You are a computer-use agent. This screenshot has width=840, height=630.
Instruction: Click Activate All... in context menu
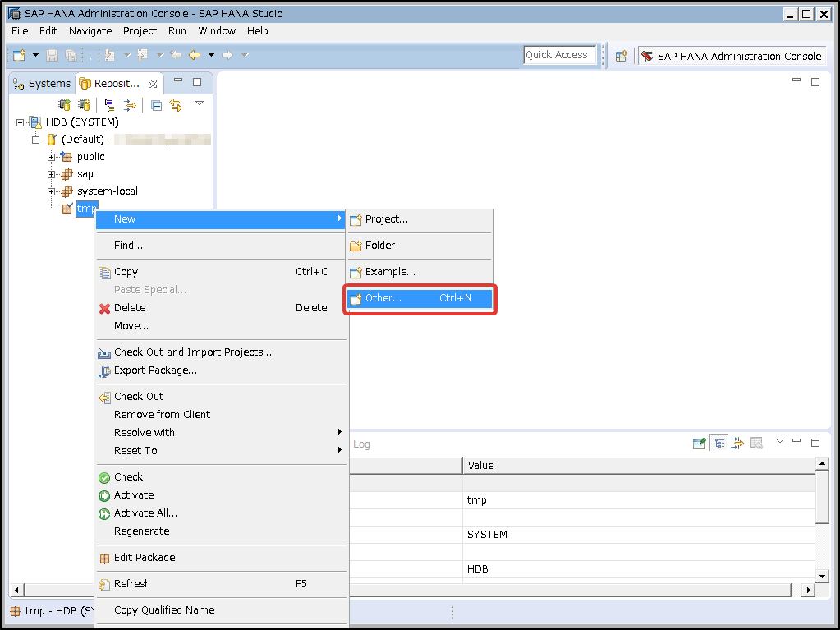pyautogui.click(x=221, y=513)
